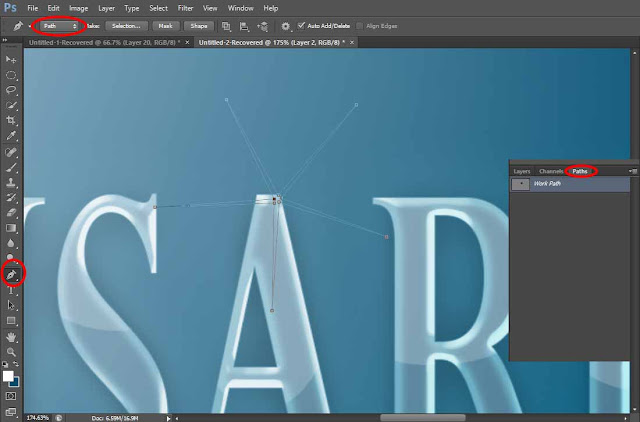This screenshot has width=640, height=422.
Task: Select the Gradient tool
Action: (x=11, y=228)
